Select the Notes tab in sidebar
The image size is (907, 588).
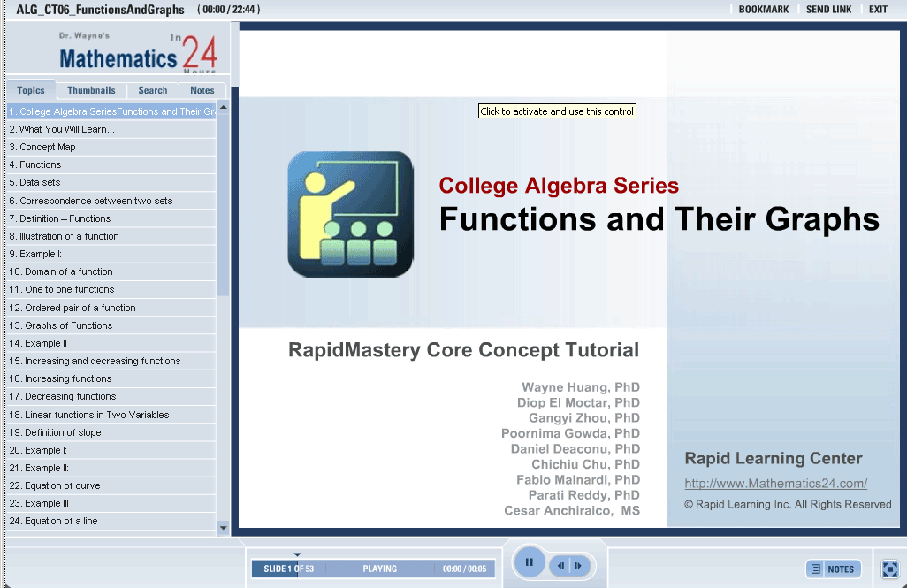(x=202, y=90)
